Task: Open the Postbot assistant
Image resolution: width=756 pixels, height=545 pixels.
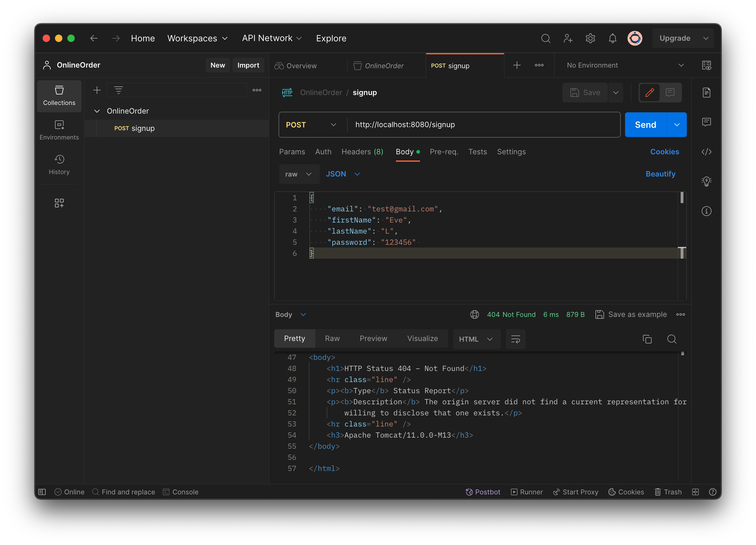Action: coord(482,492)
